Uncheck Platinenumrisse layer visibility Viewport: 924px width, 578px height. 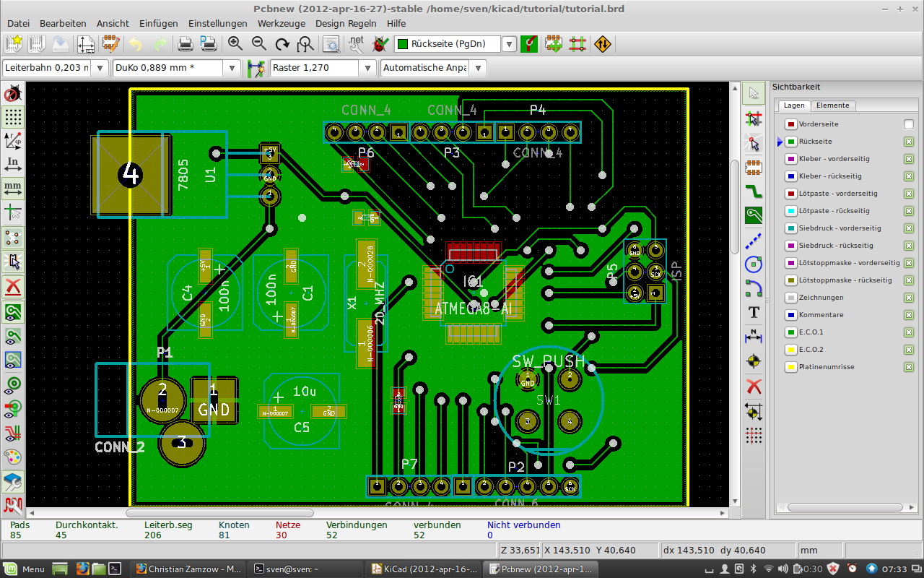(x=909, y=367)
